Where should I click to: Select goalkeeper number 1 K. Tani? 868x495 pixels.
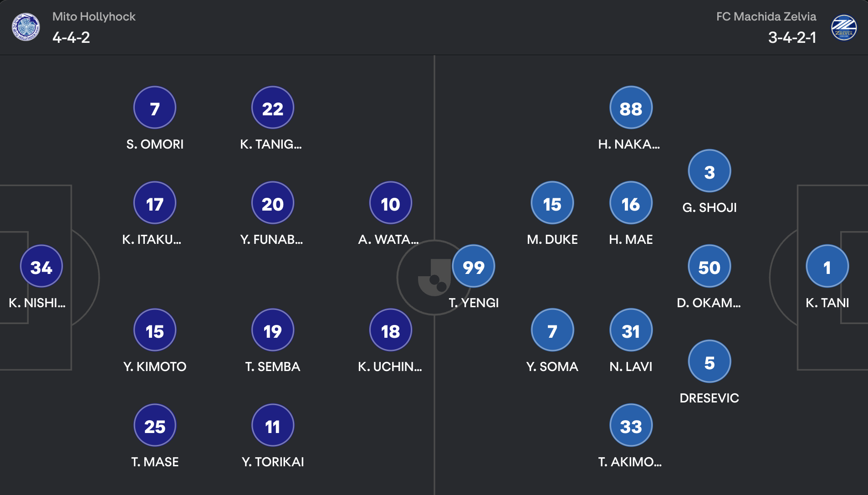(827, 266)
